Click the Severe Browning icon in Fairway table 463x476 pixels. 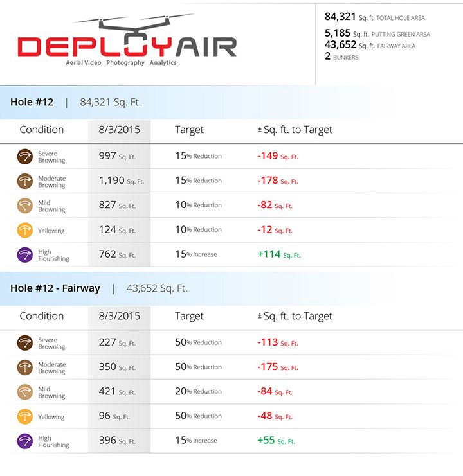[x=25, y=343]
